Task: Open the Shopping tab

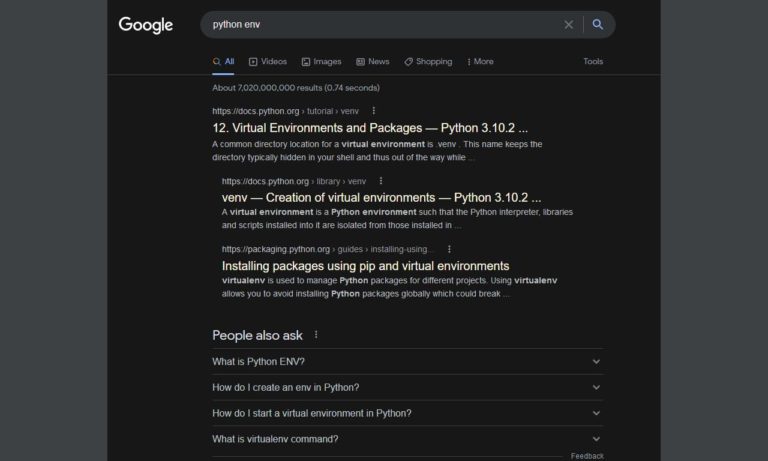Action: pos(428,62)
